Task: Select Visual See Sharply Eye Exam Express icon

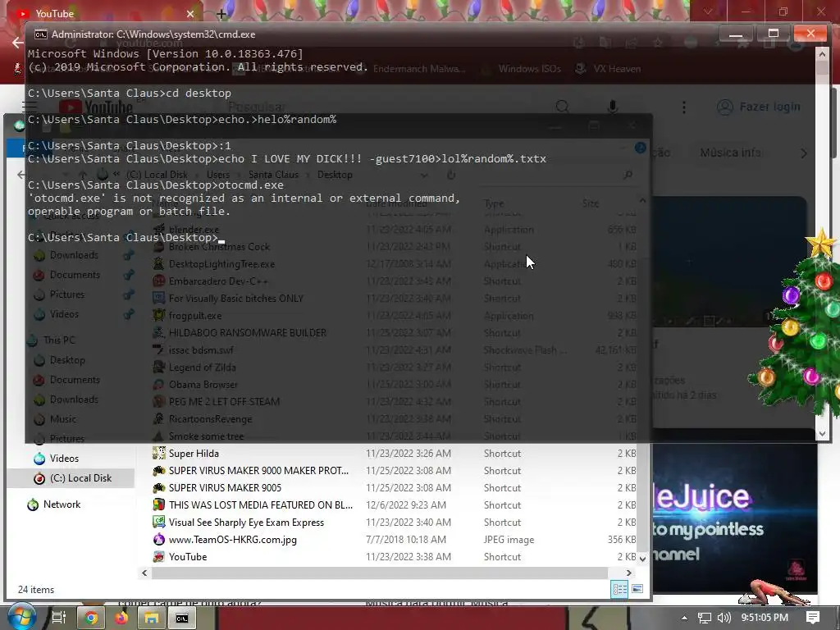Action: click(158, 522)
